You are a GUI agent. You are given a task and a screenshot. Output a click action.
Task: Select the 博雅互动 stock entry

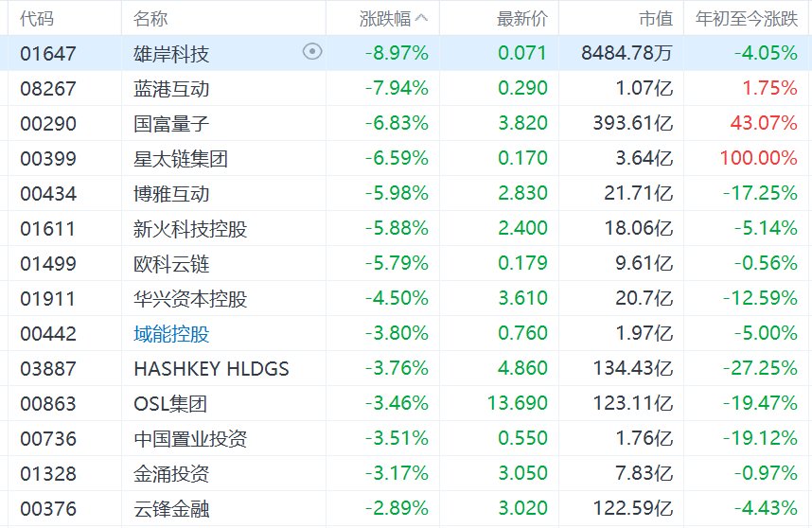point(171,194)
